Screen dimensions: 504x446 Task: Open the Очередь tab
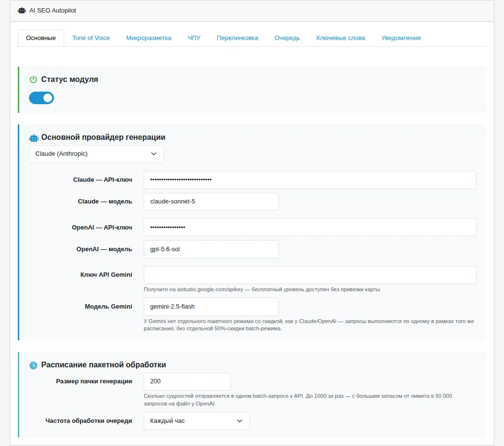click(287, 38)
